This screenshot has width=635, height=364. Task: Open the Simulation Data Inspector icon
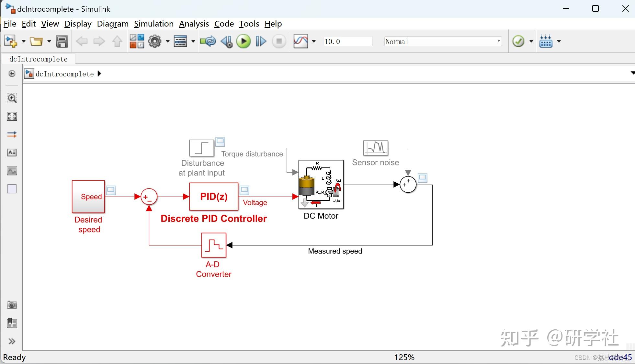tap(300, 41)
